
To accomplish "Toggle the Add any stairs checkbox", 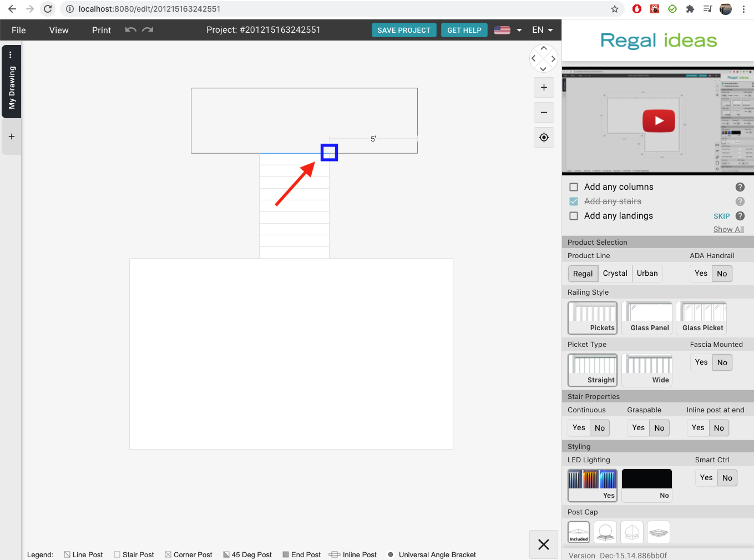I will pyautogui.click(x=574, y=201).
